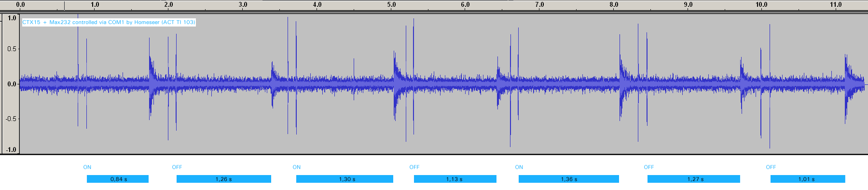This screenshot has height=190, width=868.
Task: Click the 0,84 s label bar
Action: coord(118,179)
